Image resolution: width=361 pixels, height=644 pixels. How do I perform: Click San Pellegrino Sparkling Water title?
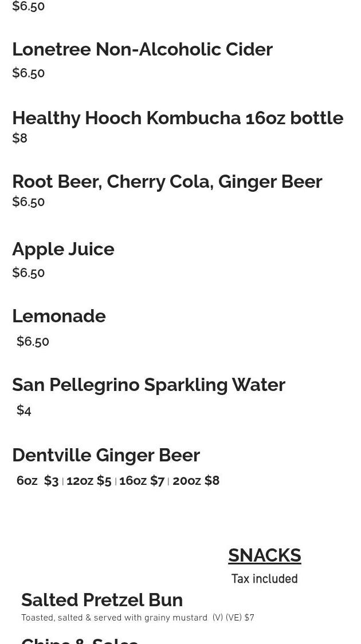148,385
